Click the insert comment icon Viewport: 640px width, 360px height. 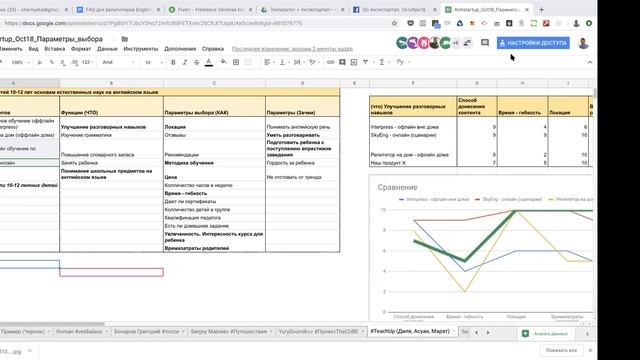coord(342,62)
